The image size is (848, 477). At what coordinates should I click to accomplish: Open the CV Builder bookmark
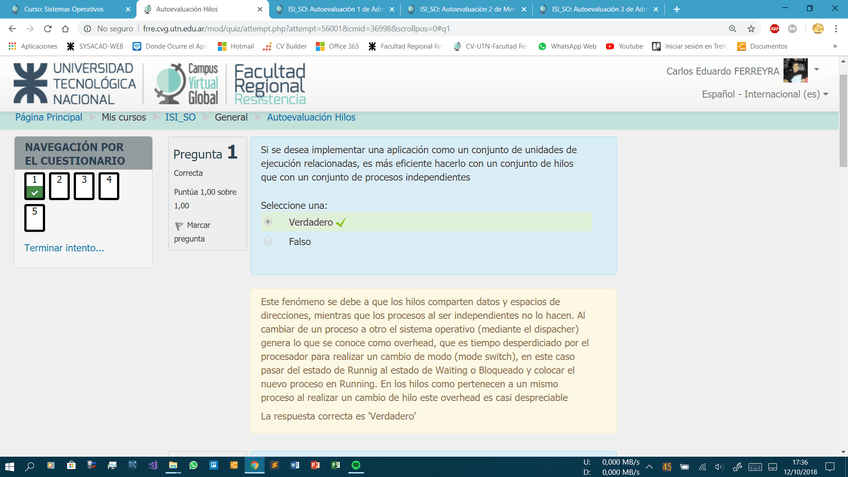(x=285, y=47)
